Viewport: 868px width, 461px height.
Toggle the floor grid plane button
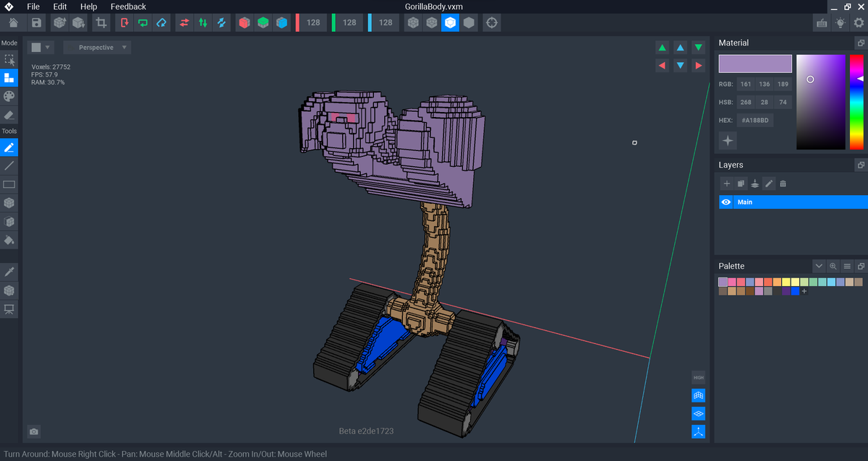[698, 414]
